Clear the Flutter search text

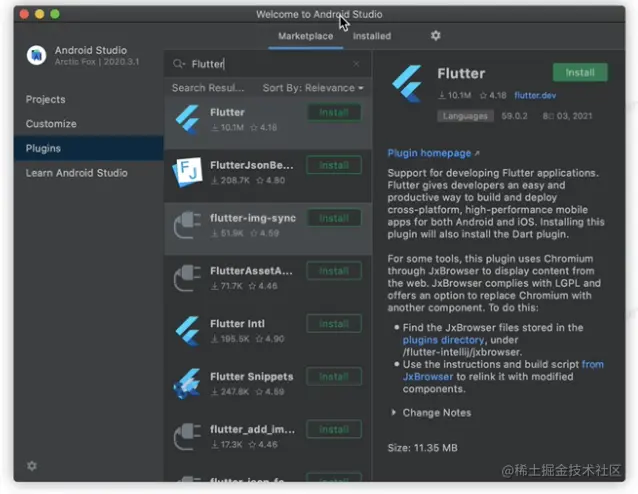tap(356, 64)
